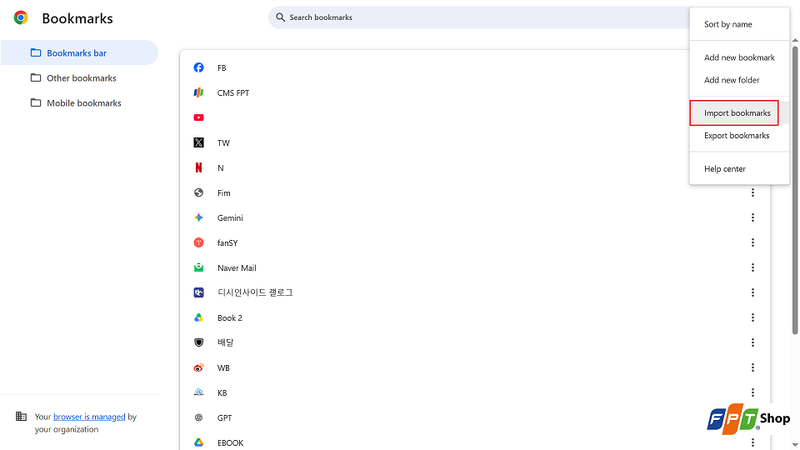Click the search magnifier icon

click(280, 17)
